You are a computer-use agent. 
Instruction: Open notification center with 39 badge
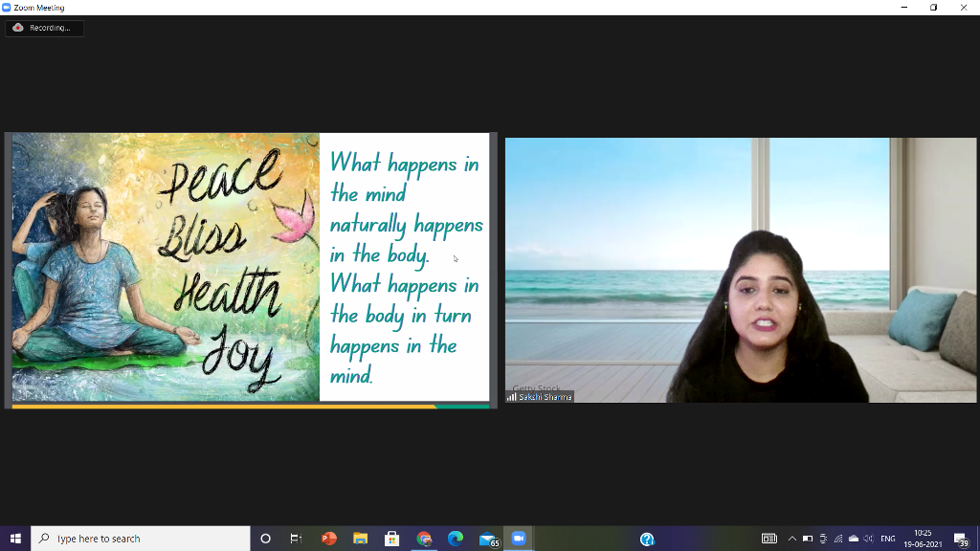[x=961, y=539]
